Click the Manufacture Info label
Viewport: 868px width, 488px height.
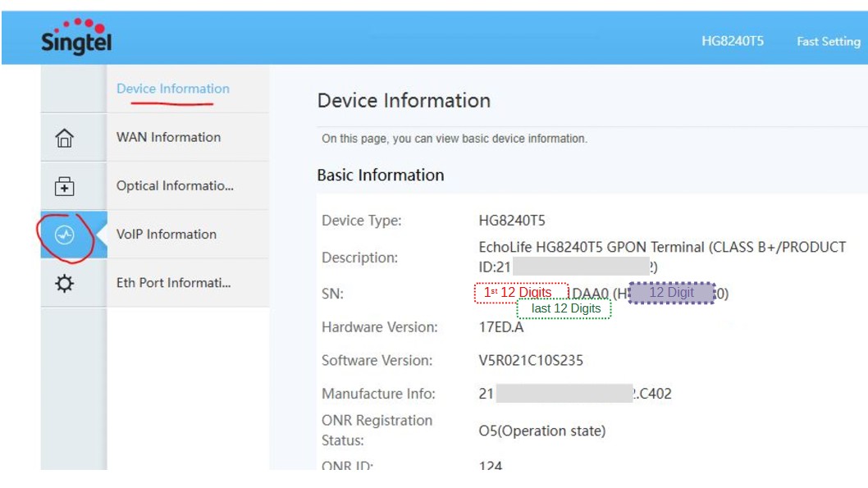[x=379, y=394]
